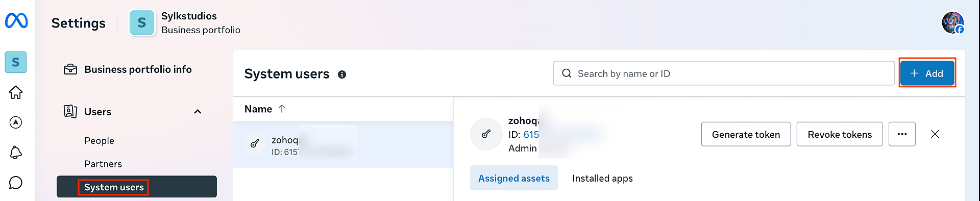Switch to the Installed apps tab

click(602, 178)
